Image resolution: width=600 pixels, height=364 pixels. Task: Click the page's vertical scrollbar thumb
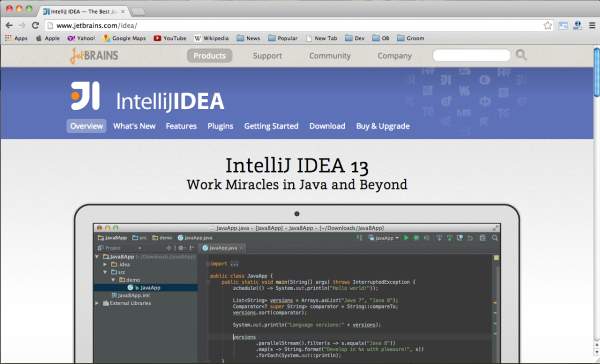pos(597,72)
